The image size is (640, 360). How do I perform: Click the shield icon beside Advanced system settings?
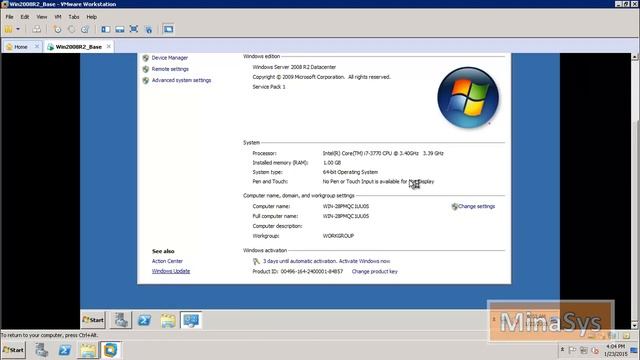tap(146, 80)
